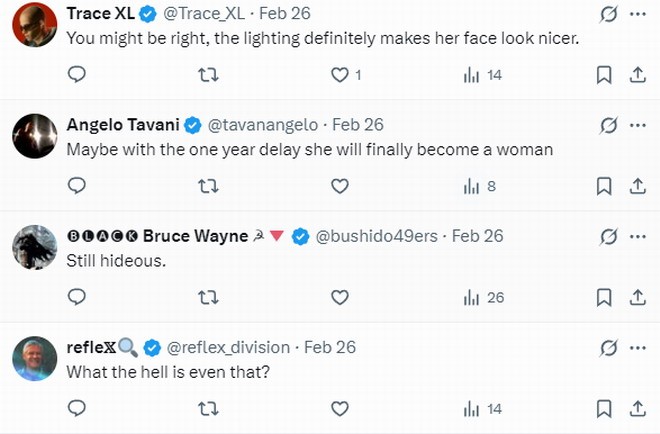The width and height of the screenshot is (660, 434).
Task: Expand more options for refleX's tweet
Action: coord(638,347)
